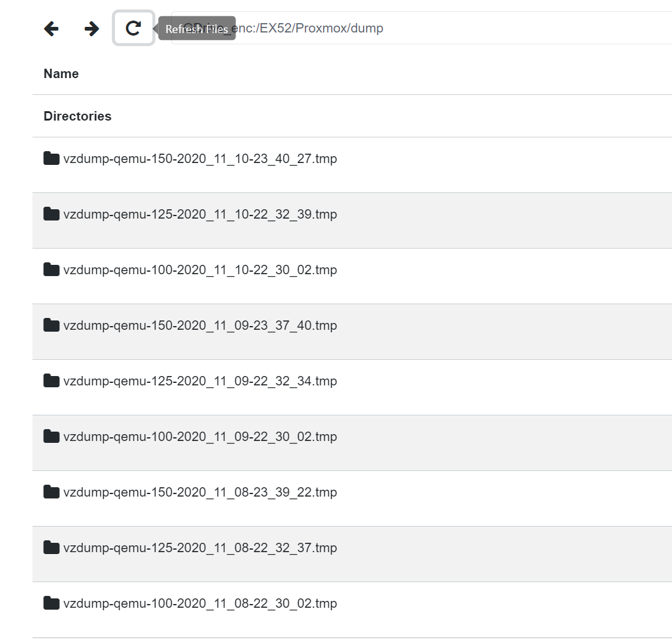Viewport: 672px width, 639px height.
Task: Click the path field showing EX52/Proxmox/dump
Action: point(422,28)
